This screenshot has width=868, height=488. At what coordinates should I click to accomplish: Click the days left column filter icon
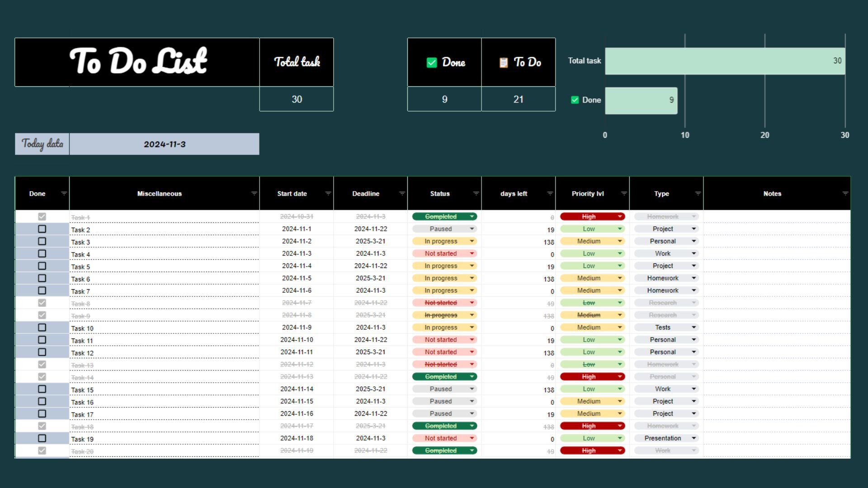(550, 193)
